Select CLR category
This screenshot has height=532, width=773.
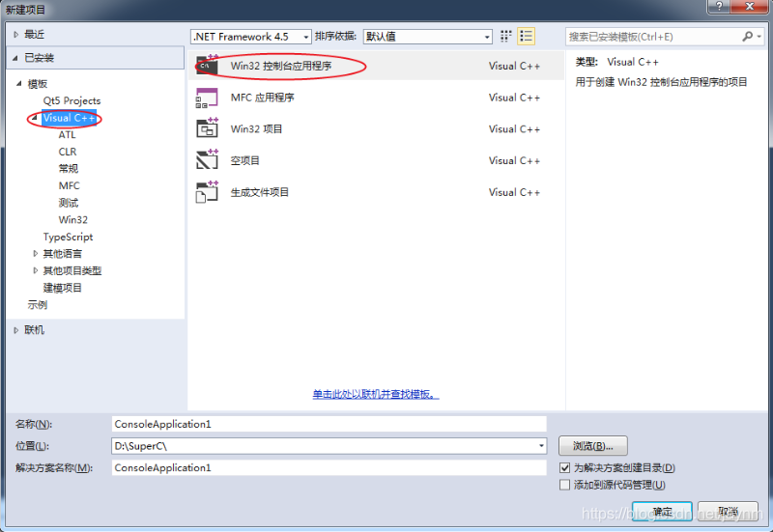point(68,152)
